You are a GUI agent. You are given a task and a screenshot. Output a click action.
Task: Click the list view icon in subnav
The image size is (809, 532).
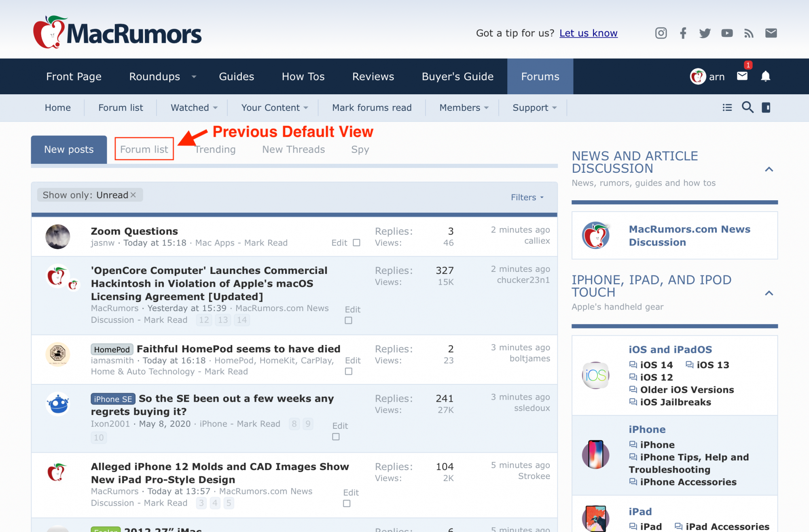click(727, 107)
